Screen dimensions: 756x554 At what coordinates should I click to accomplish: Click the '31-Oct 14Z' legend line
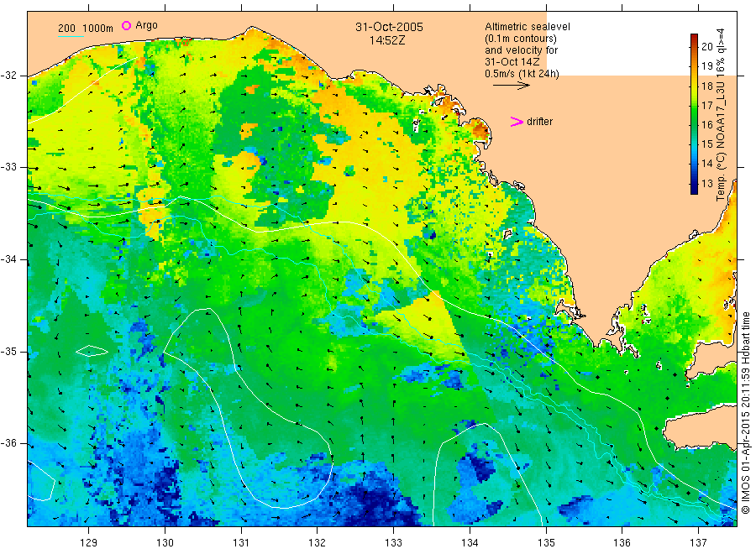tap(512, 61)
